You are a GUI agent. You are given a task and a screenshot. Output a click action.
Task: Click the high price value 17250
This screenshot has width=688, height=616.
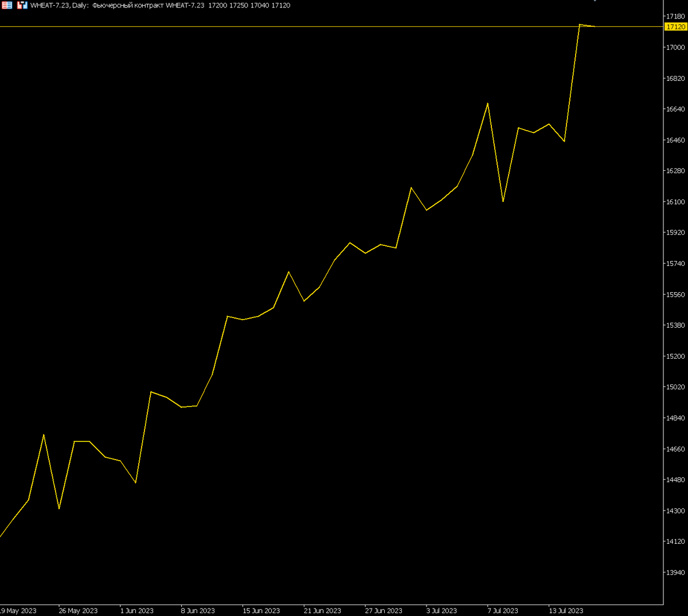[x=239, y=5]
